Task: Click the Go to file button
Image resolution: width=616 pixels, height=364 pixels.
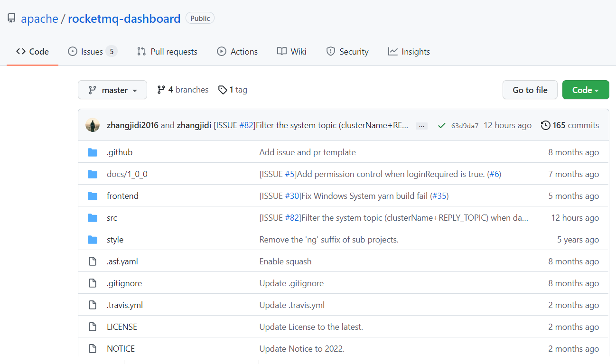Action: (x=530, y=90)
